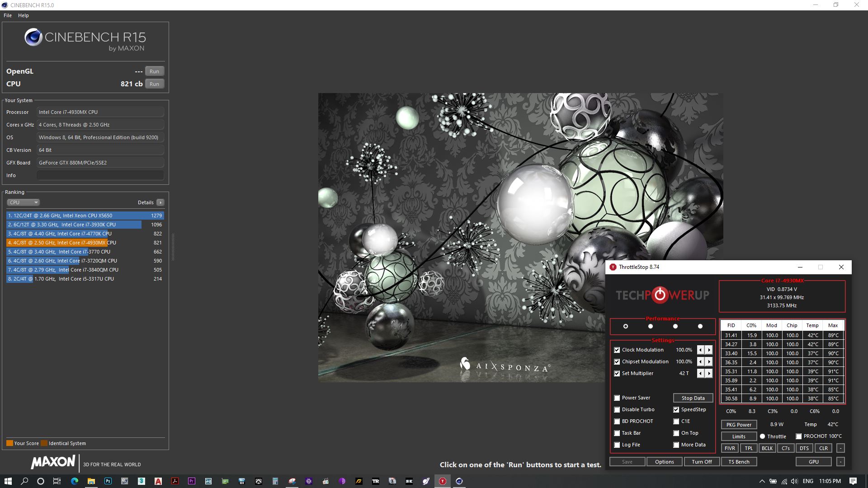The image size is (868, 488).
Task: Toggle Clock Modulation checkbox
Action: (617, 350)
